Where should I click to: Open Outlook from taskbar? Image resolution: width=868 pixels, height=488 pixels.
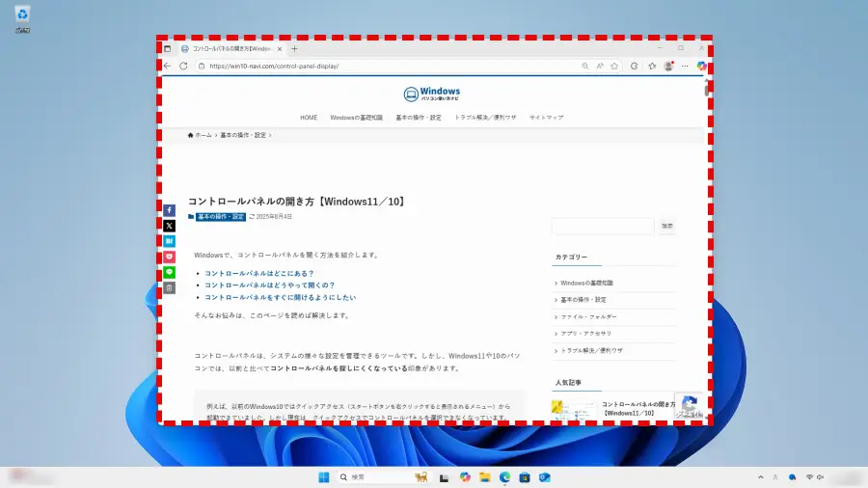545,477
